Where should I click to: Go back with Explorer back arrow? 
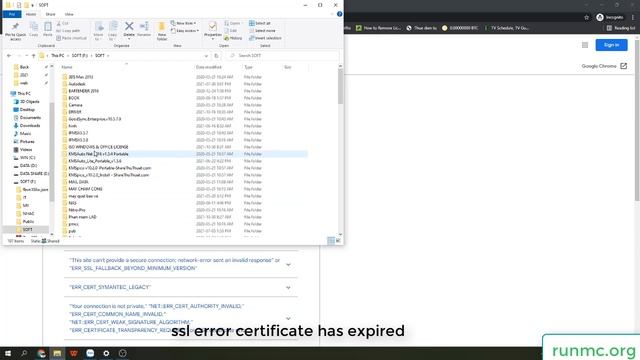9,56
